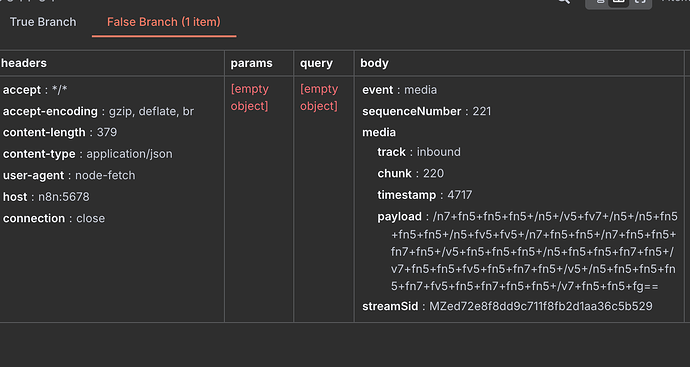Click the params column header
The height and width of the screenshot is (367, 690).
coord(251,63)
